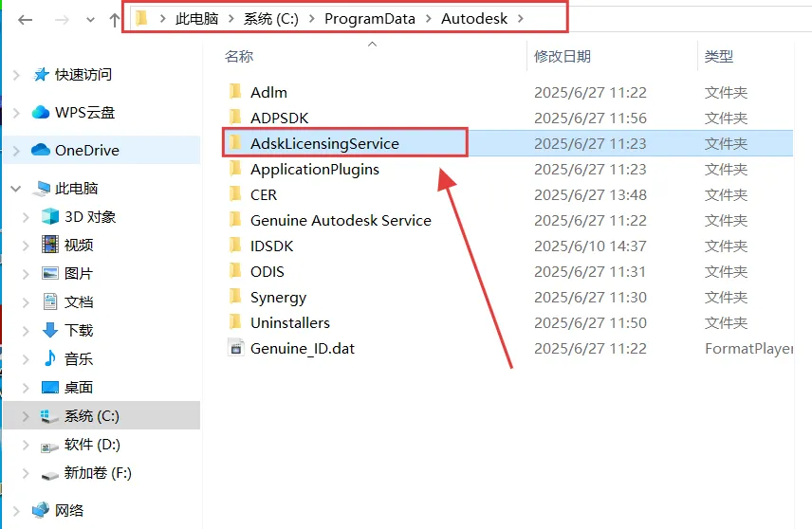Select the Genuine_ID.dat file icon
The image size is (812, 529).
tap(235, 348)
